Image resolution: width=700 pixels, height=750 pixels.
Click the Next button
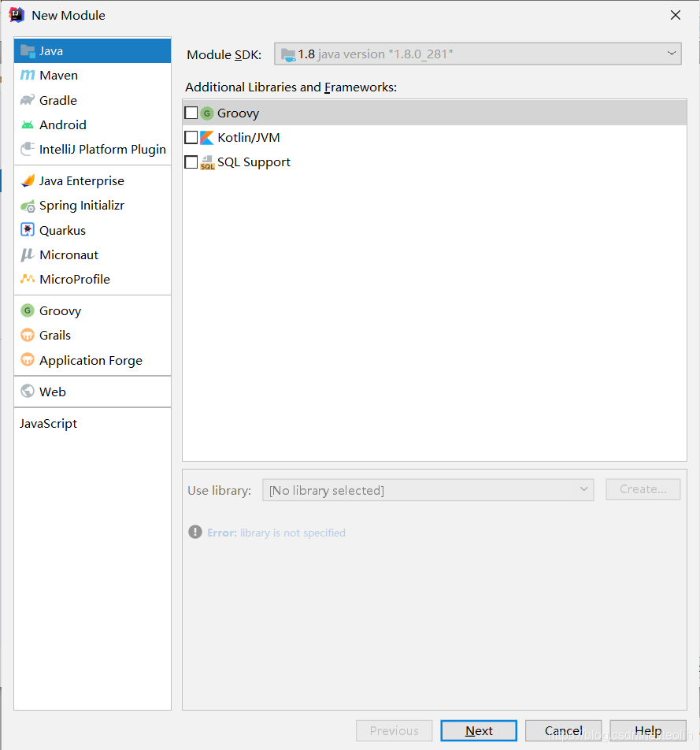click(x=478, y=730)
